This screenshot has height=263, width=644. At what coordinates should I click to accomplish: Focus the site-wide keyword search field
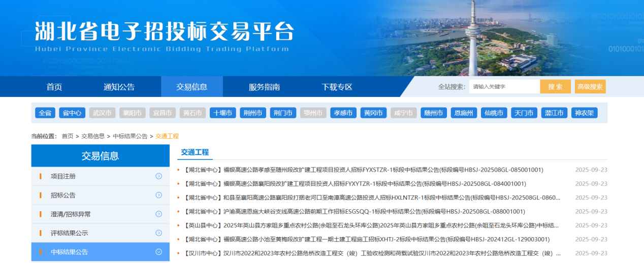[504, 87]
